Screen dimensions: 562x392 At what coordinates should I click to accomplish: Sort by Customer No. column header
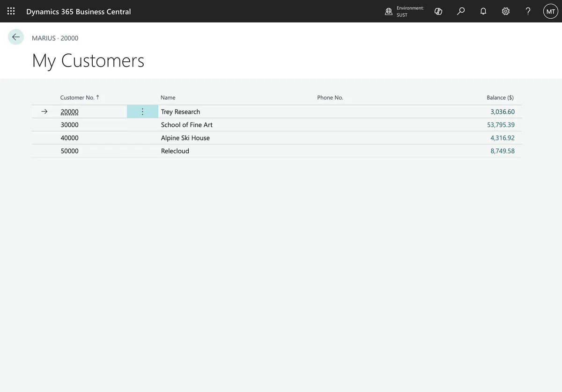click(80, 97)
